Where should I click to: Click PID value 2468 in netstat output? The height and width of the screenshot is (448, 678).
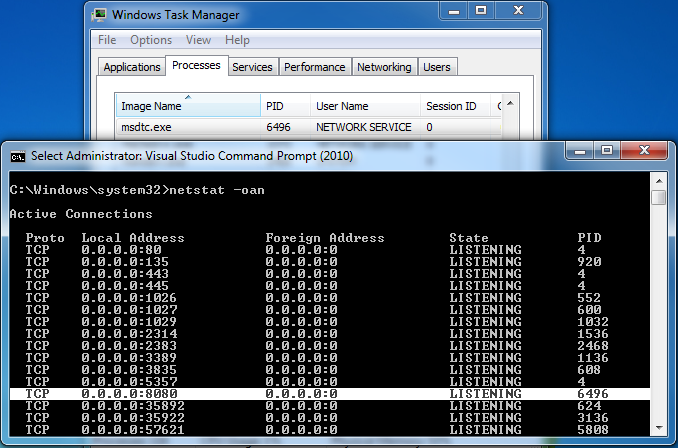(593, 346)
